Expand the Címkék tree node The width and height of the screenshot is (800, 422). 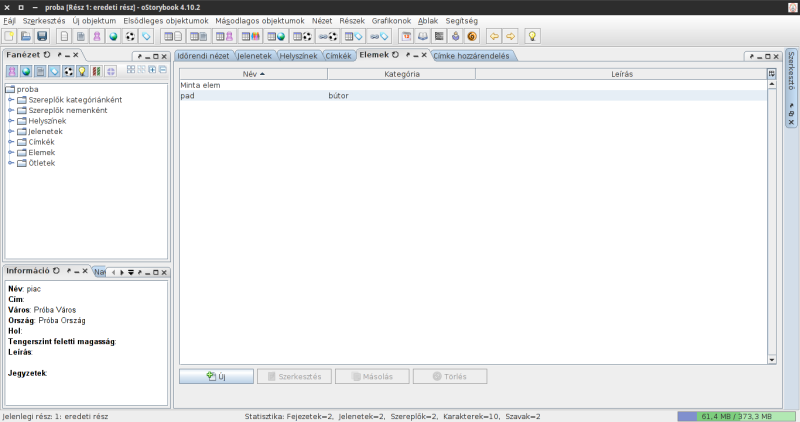pyautogui.click(x=11, y=142)
